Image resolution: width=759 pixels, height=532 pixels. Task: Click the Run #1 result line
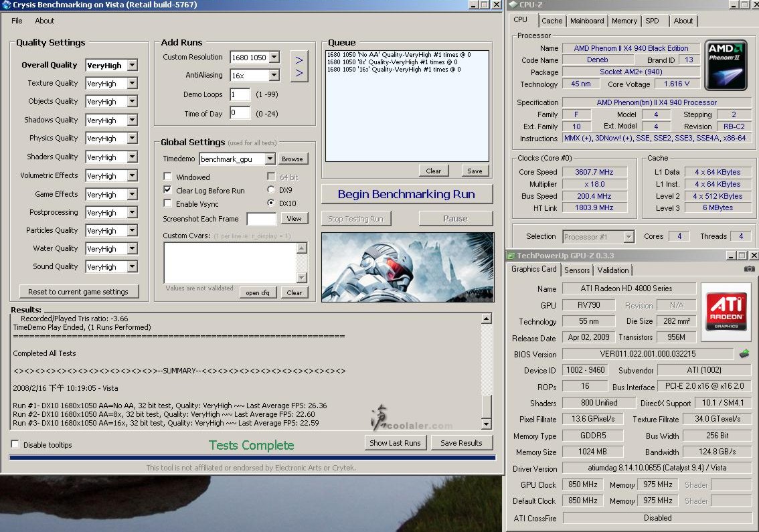(x=170, y=406)
